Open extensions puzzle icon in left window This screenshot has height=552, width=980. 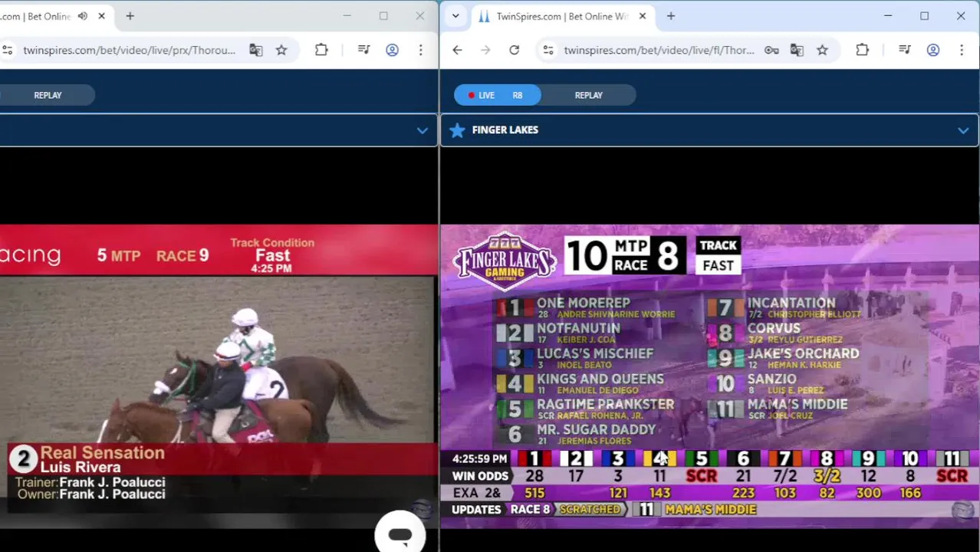pyautogui.click(x=321, y=50)
